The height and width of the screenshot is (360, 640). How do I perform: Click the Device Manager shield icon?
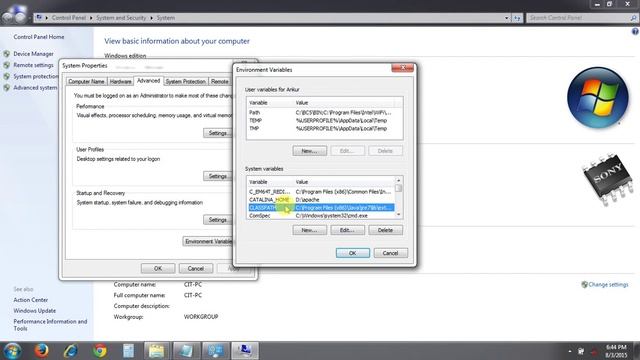click(7, 54)
